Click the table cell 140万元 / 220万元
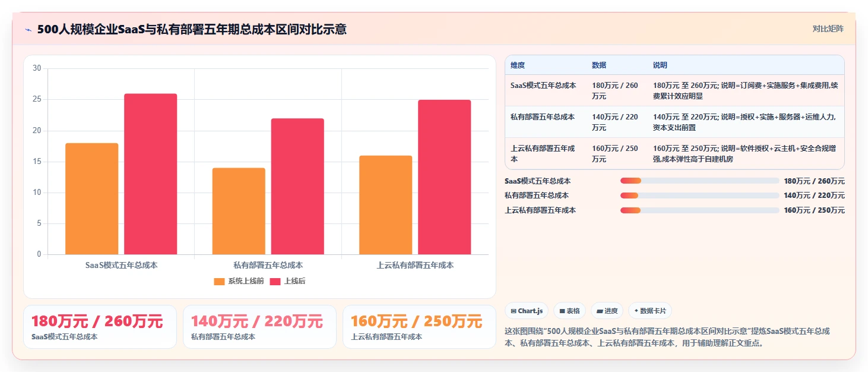Screen dimensions: 868x372 [615, 122]
